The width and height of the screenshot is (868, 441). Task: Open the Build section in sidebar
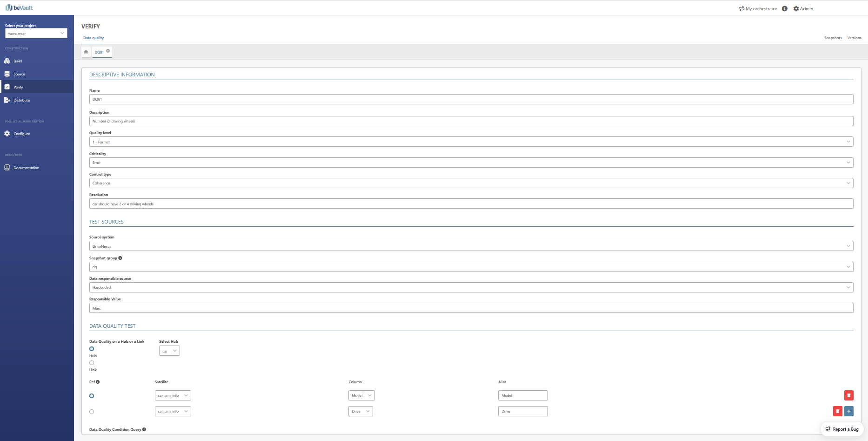tap(18, 61)
